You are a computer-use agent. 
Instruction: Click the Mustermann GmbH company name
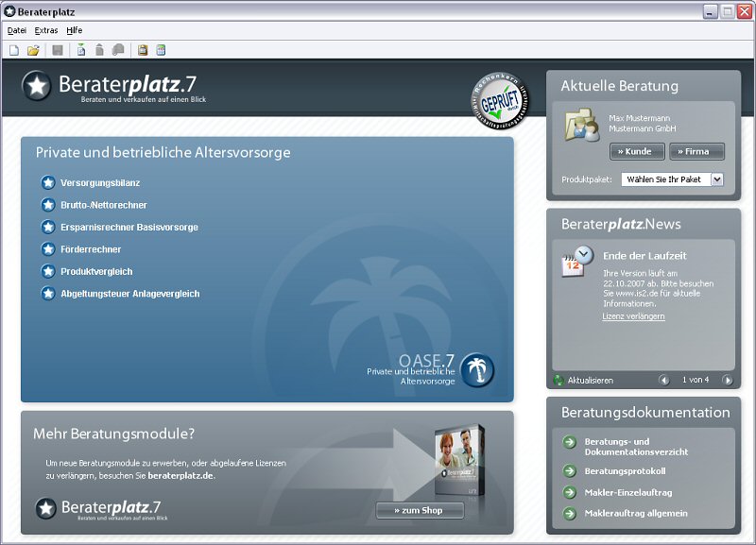(x=643, y=128)
